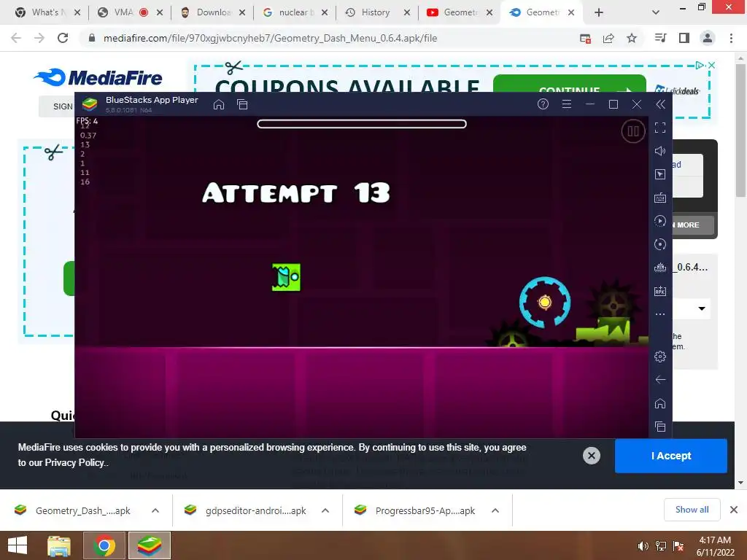Switch to the nuclear Google tab
747x560 pixels.
click(294, 12)
